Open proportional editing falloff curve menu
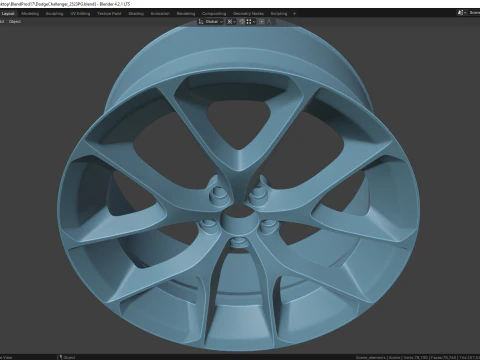 [269, 22]
